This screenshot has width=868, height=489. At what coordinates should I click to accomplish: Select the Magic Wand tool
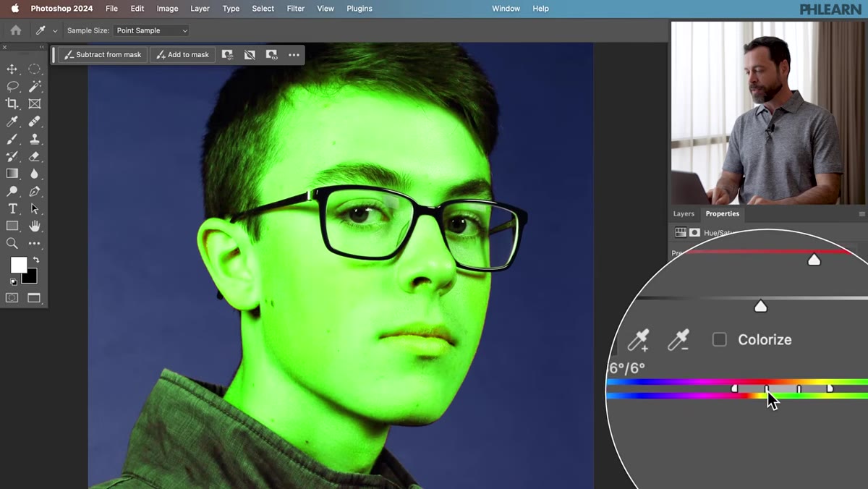[34, 86]
